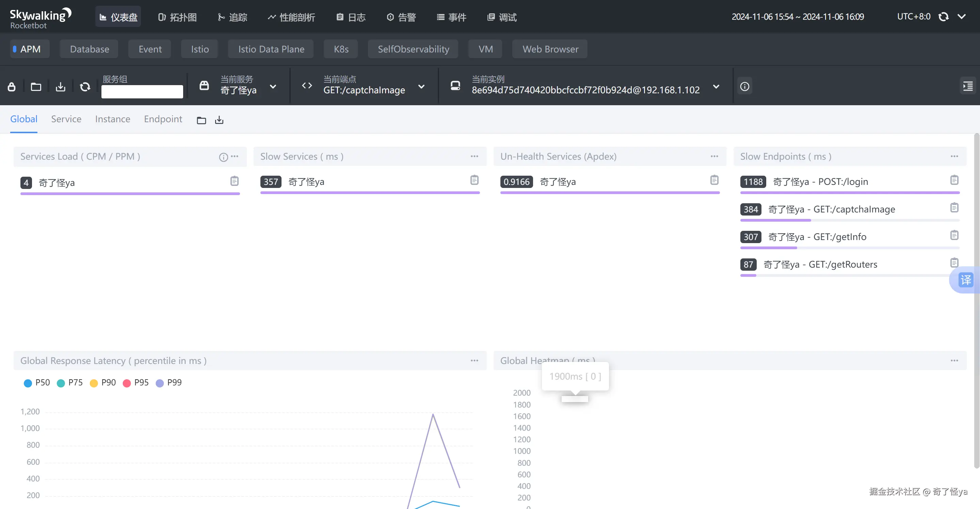Expand the current instance dropdown
This screenshot has height=509, width=980.
tap(716, 87)
